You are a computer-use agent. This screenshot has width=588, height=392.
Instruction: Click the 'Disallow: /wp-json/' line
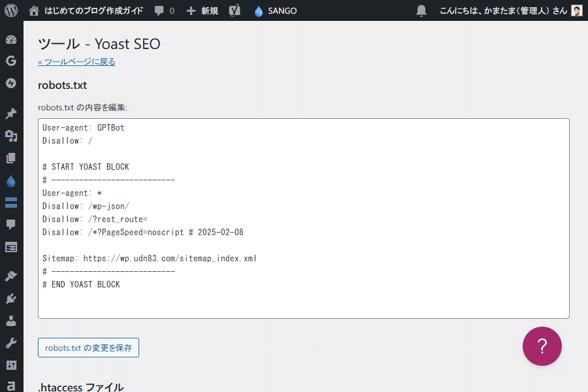[86, 206]
